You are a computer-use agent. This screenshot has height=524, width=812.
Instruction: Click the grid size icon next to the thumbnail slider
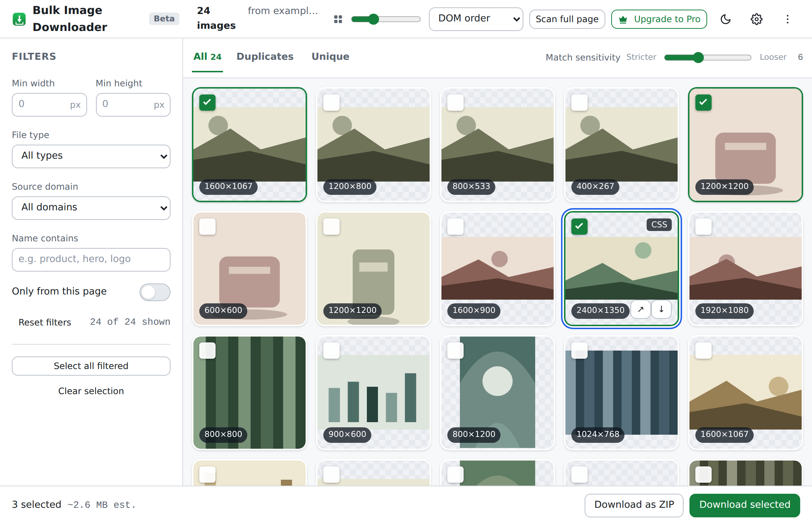(338, 19)
